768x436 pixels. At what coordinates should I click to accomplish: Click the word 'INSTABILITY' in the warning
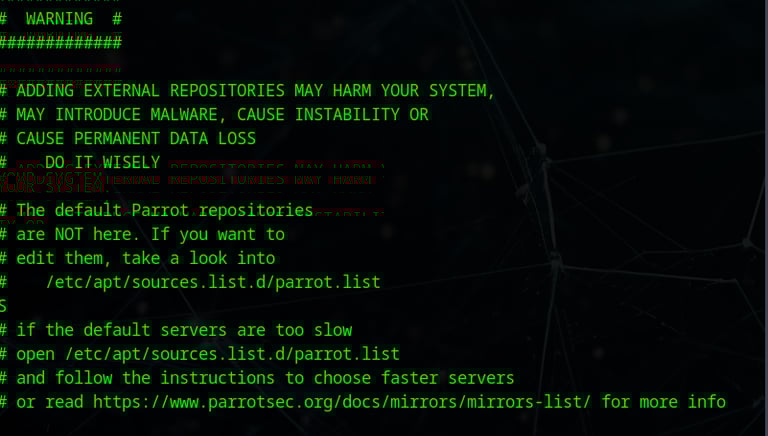click(x=347, y=115)
